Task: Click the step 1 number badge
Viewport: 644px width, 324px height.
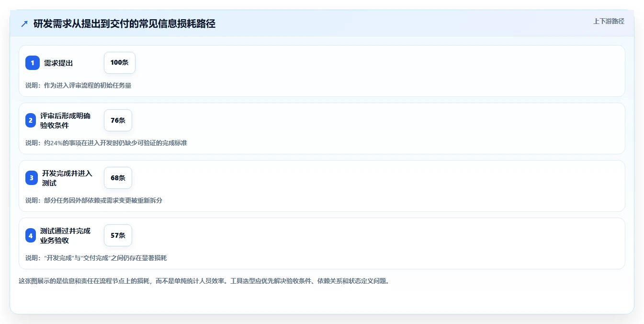Action: tap(33, 63)
